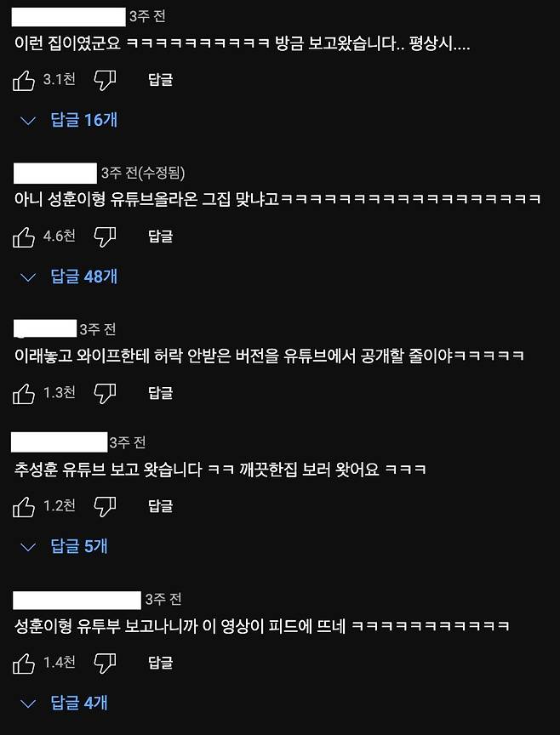Like the comment with 1.2천 likes
This screenshot has height=735, width=560.
tap(24, 507)
